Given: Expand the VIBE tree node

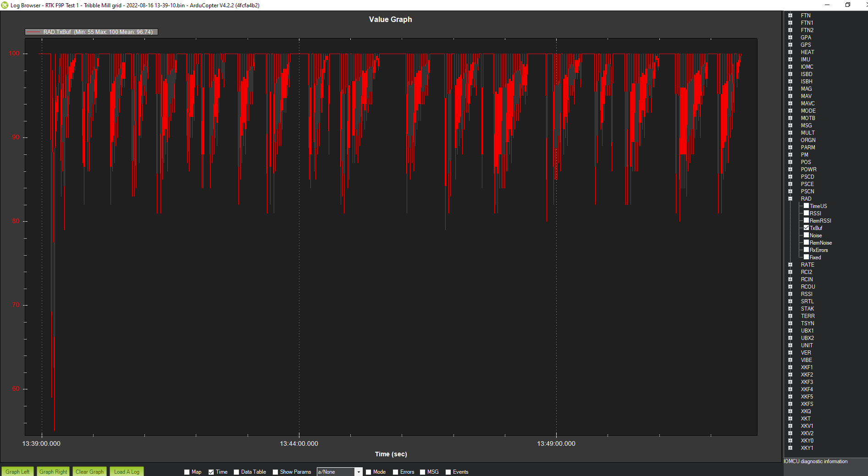Looking at the screenshot, I should click(790, 360).
